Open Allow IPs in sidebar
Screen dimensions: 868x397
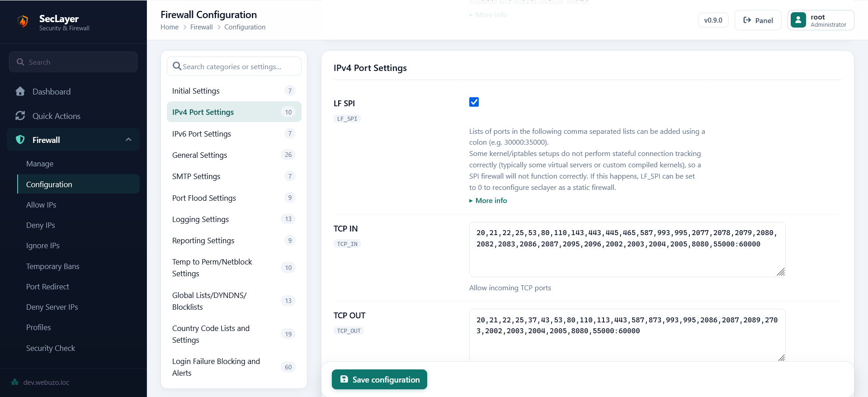[x=78, y=205]
